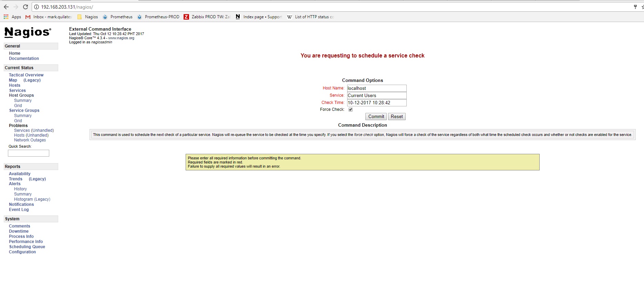Open the Apps grid bookmark
The image size is (644, 285).
pyautogui.click(x=12, y=17)
